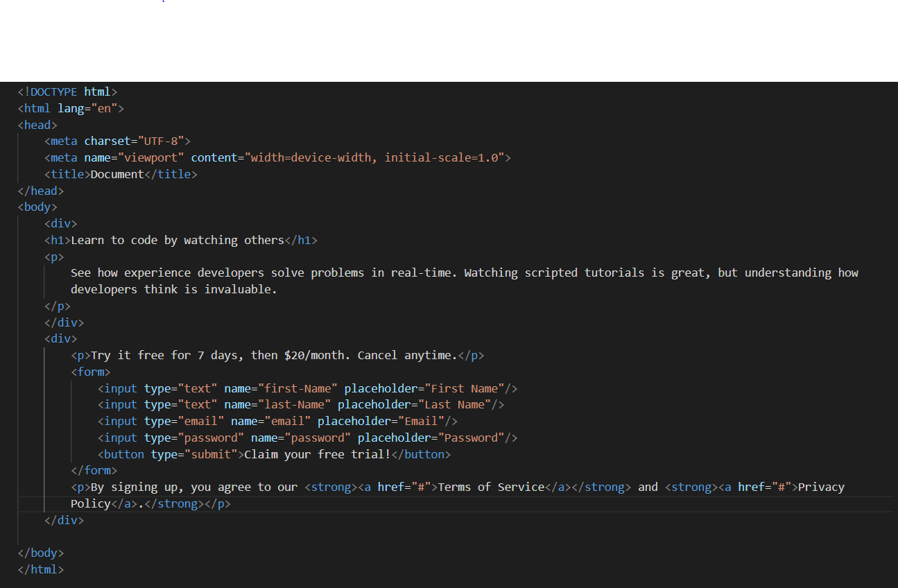The image size is (898, 588).
Task: Click the 'By signing up, you agree' line
Action: pyautogui.click(x=458, y=487)
